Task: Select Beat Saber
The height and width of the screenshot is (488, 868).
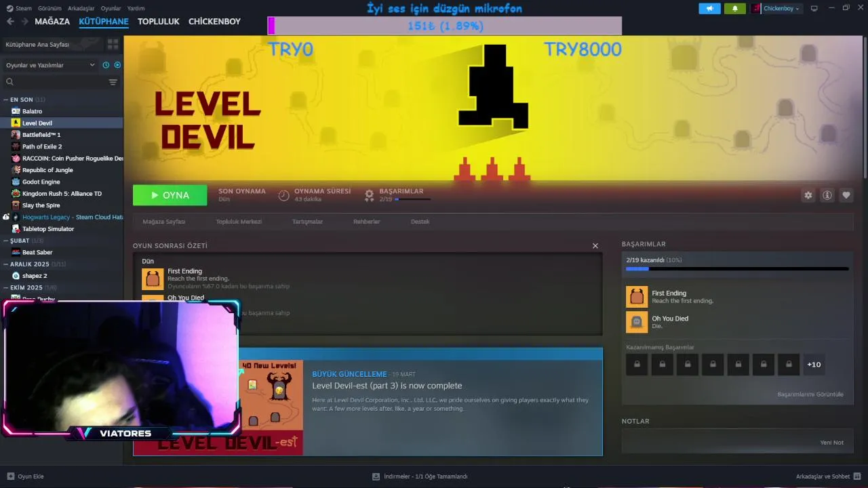Action: 62,252
